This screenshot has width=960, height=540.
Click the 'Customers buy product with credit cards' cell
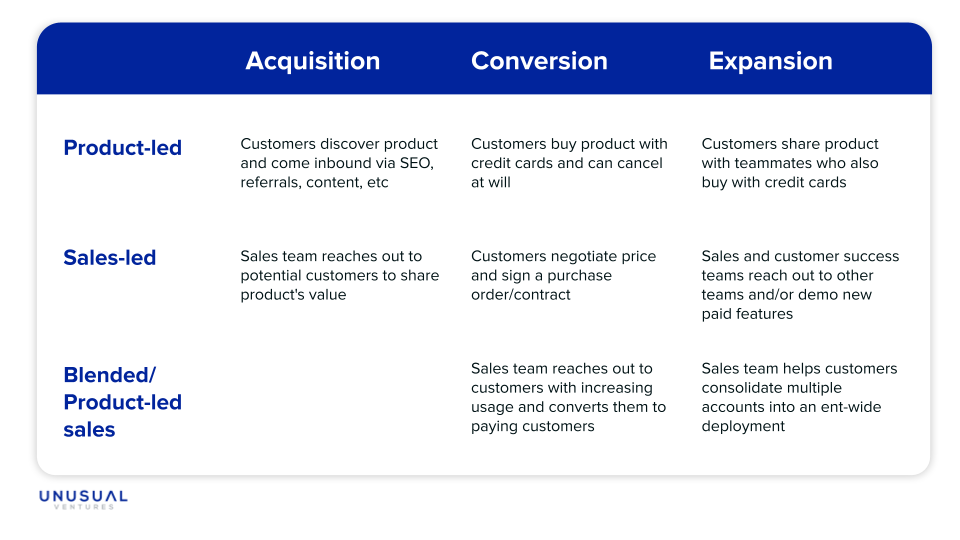(569, 163)
